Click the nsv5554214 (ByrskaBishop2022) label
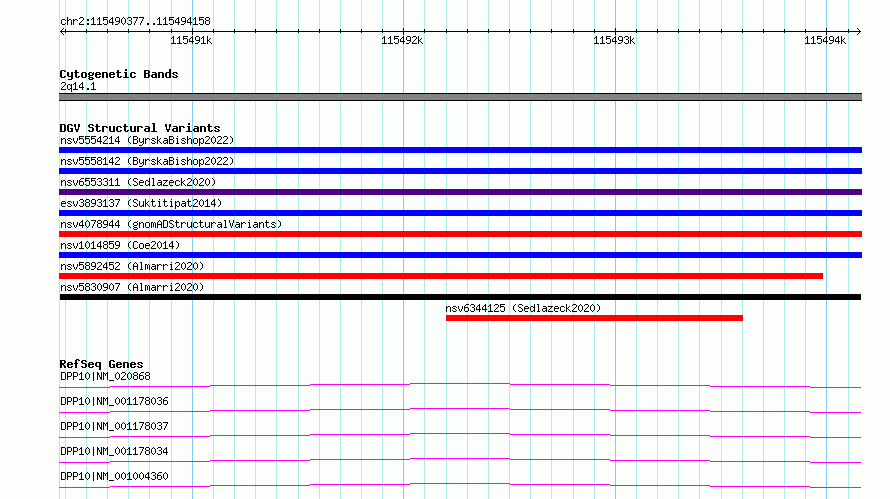This screenshot has width=890, height=499. pos(147,140)
